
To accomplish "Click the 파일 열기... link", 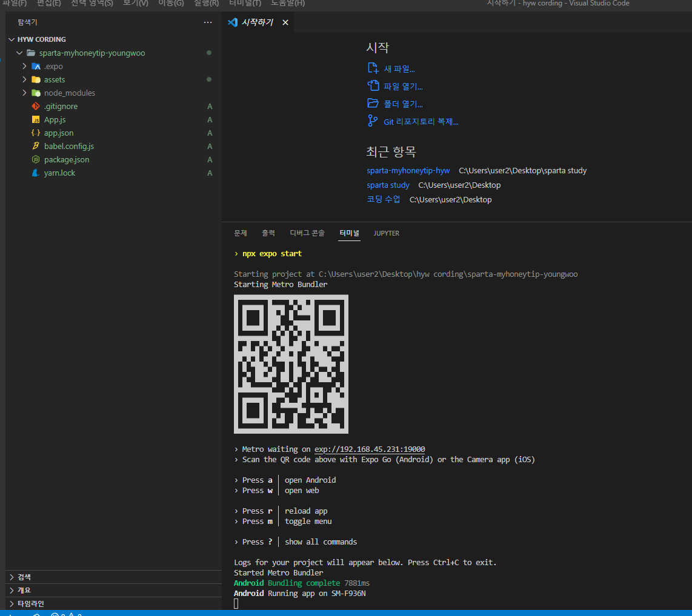I will coord(403,87).
